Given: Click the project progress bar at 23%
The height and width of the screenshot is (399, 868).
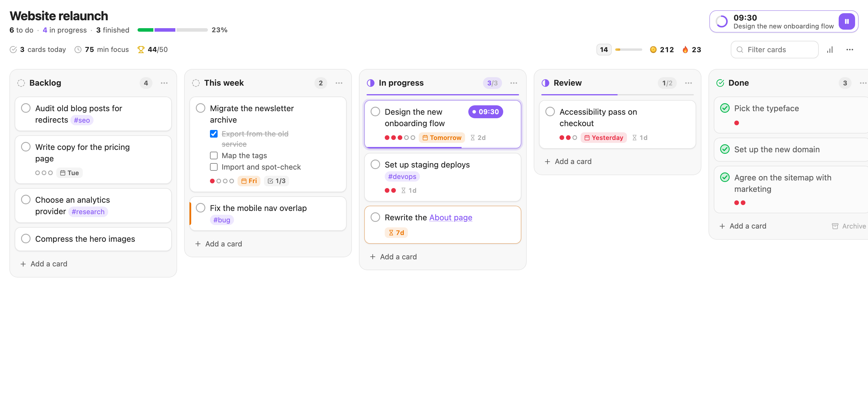Looking at the screenshot, I should 172,30.
